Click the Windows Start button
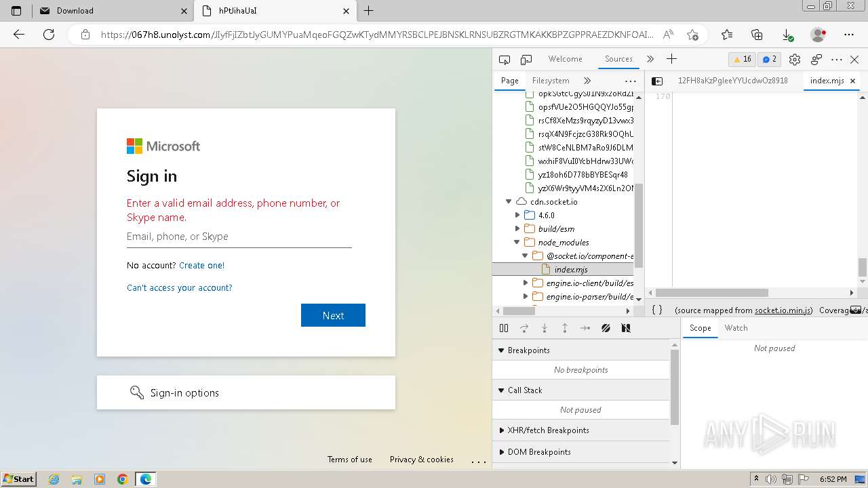The width and height of the screenshot is (868, 488). tap(19, 479)
